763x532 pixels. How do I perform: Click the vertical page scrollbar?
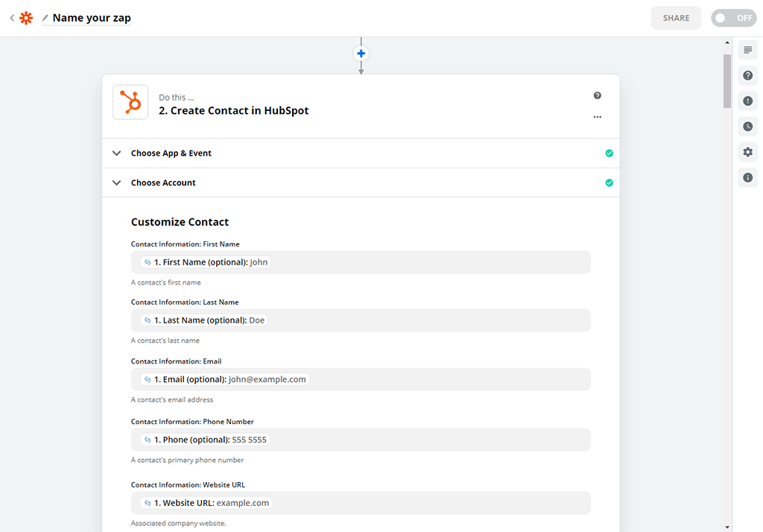click(x=727, y=80)
